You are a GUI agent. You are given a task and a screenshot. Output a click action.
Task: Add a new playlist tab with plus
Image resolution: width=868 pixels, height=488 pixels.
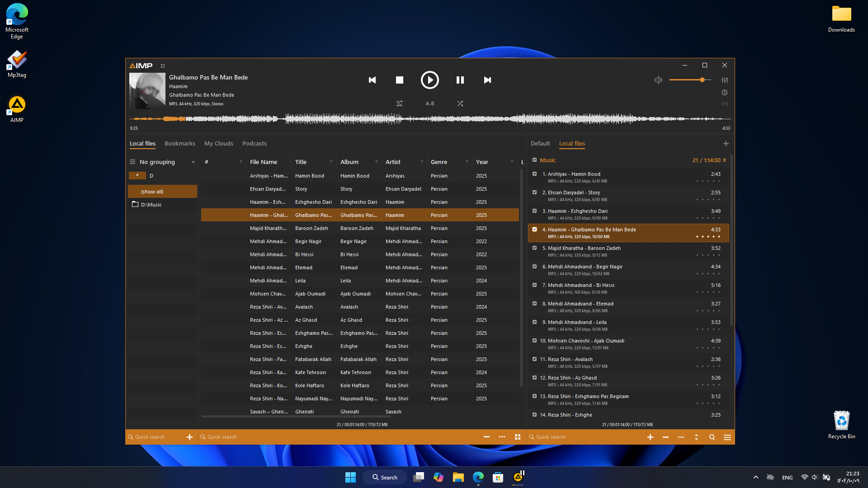click(726, 144)
